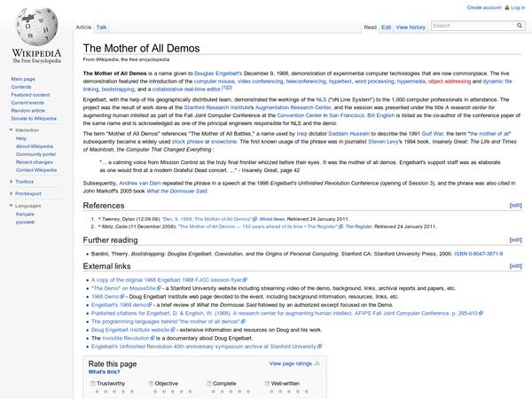This screenshot has height=399, width=532.
Task: Open the français language link
Action: pos(25,214)
